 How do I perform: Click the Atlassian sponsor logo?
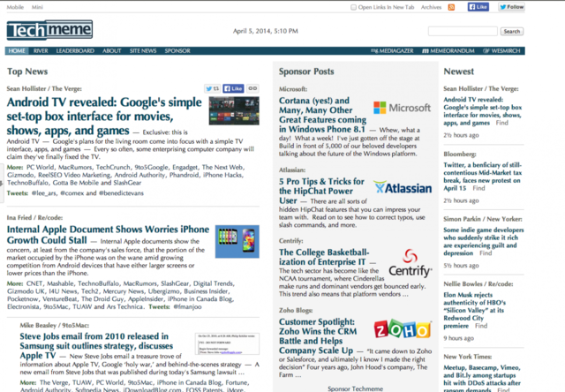coord(403,188)
